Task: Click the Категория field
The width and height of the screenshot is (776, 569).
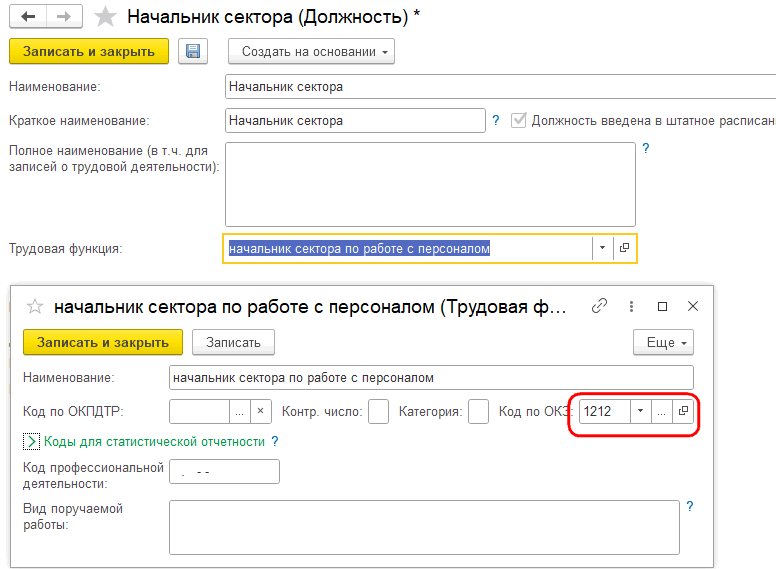Action: (x=479, y=411)
